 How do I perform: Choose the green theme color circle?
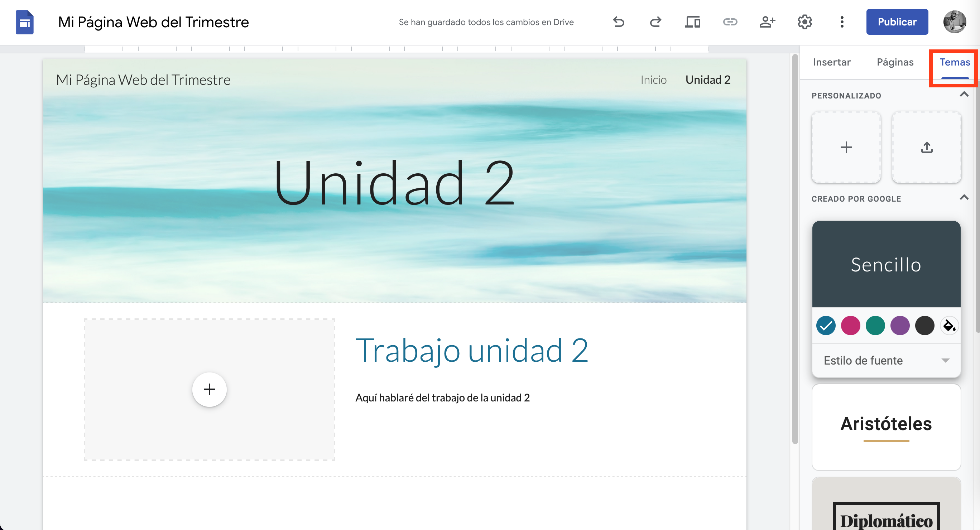875,326
